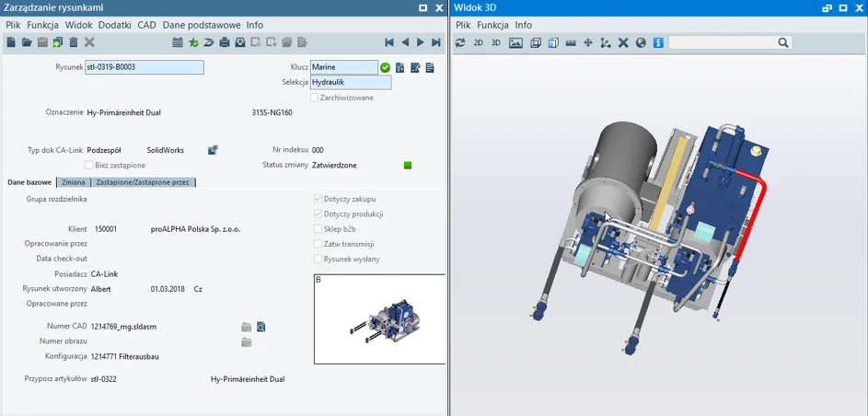Toggle the Sklep b2b checkbox
The height and width of the screenshot is (416, 868).
point(318,229)
